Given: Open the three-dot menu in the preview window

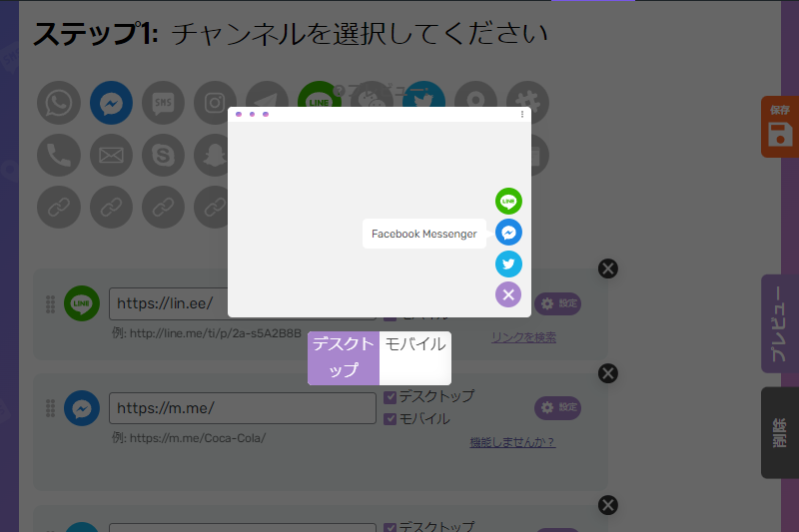Looking at the screenshot, I should point(522,115).
